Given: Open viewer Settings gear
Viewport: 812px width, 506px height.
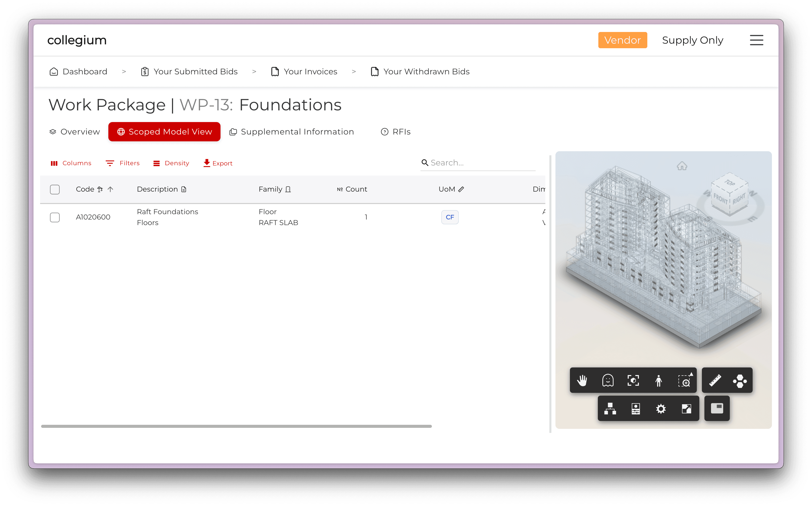Looking at the screenshot, I should [661, 409].
